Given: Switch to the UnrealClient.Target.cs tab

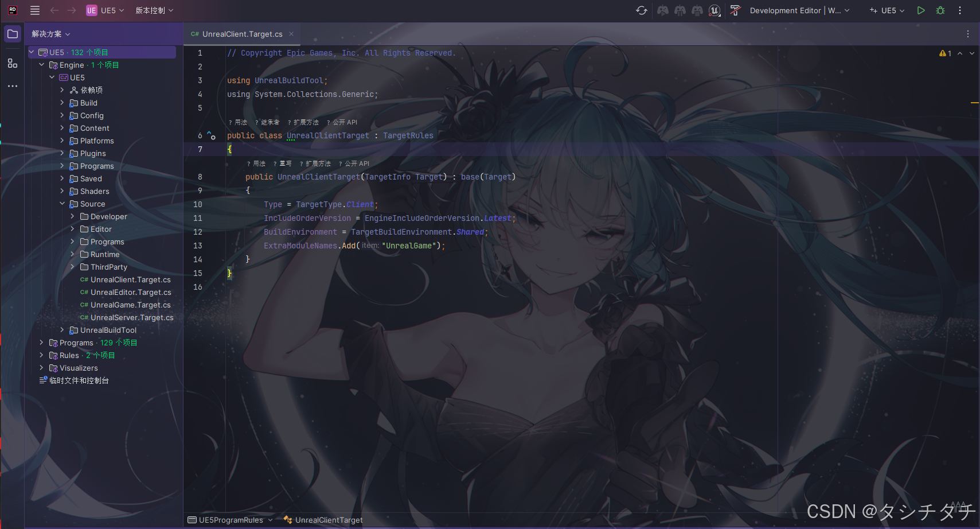Looking at the screenshot, I should pos(242,34).
